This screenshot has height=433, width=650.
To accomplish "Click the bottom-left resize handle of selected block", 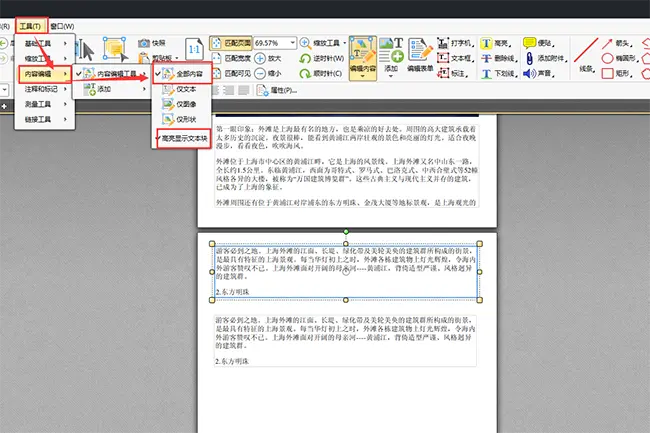I will [x=212, y=300].
